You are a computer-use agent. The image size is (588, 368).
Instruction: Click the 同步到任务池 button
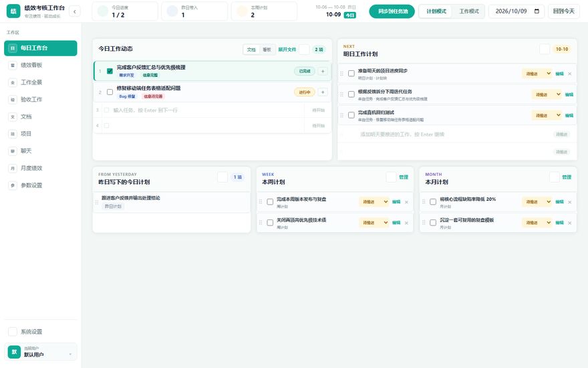coord(392,11)
